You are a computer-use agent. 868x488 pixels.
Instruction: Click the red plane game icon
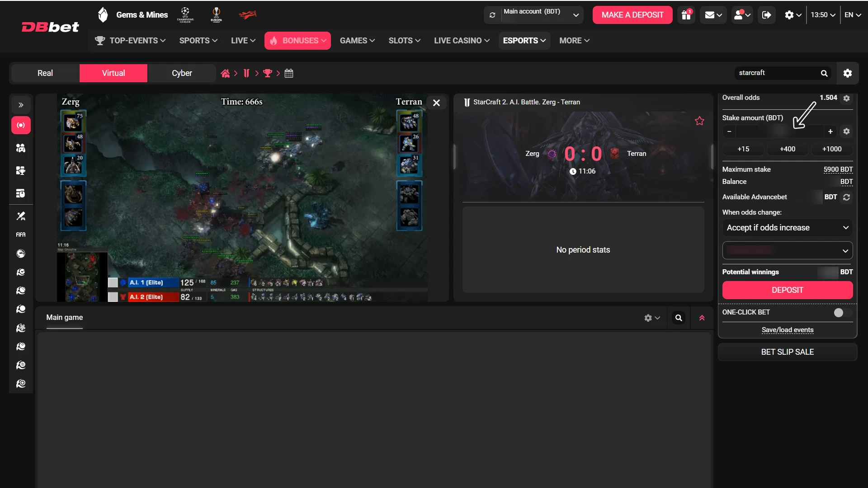point(248,15)
